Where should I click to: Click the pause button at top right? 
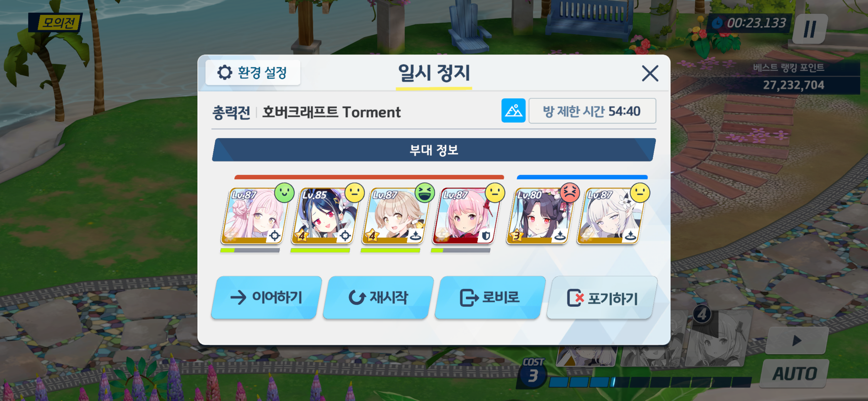809,29
